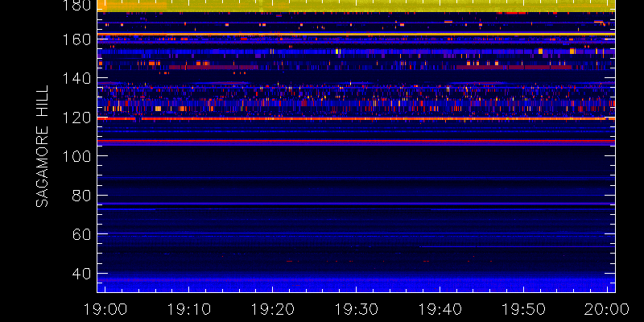Click the 40 frequency axis label
This screenshot has width=644, height=322.
coord(82,274)
